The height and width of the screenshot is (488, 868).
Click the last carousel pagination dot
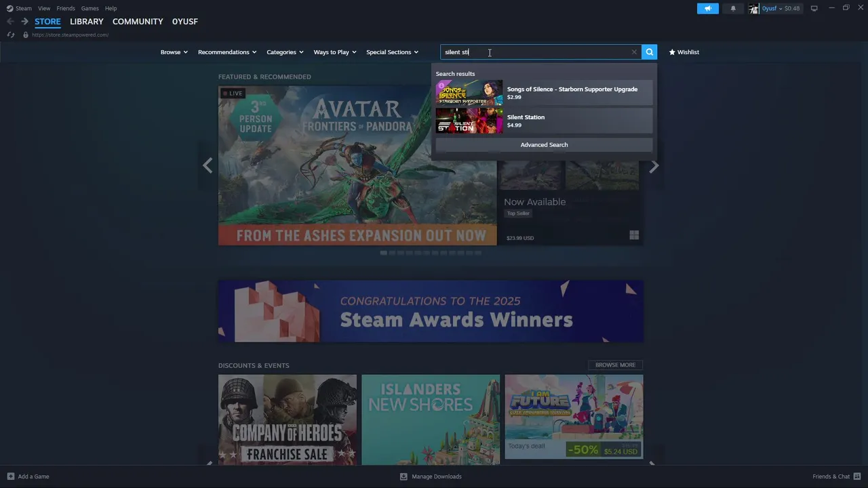tap(477, 253)
